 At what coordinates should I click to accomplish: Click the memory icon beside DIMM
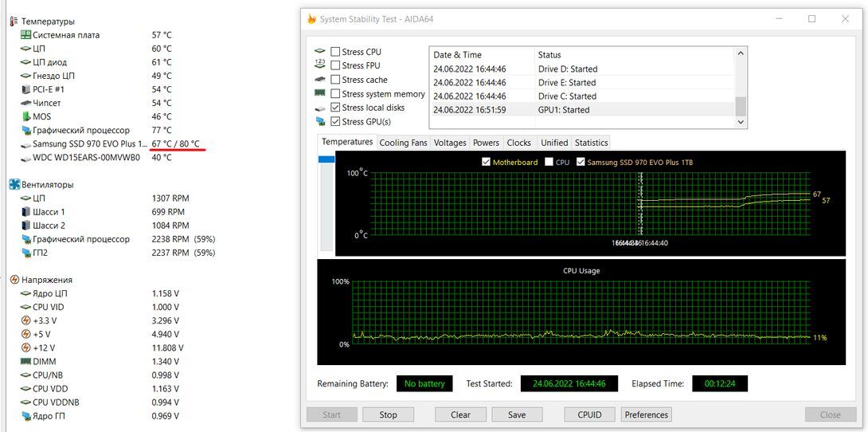click(25, 361)
